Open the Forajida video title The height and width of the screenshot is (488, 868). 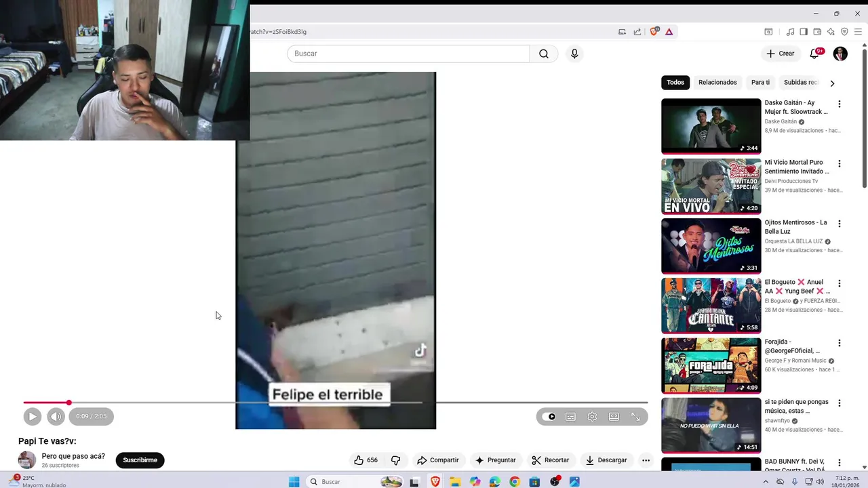point(793,346)
